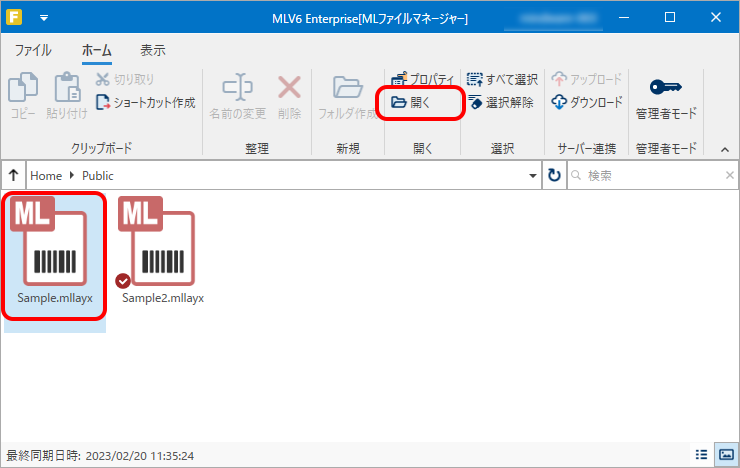
Task: Switch to list view in status bar
Action: coord(702,455)
